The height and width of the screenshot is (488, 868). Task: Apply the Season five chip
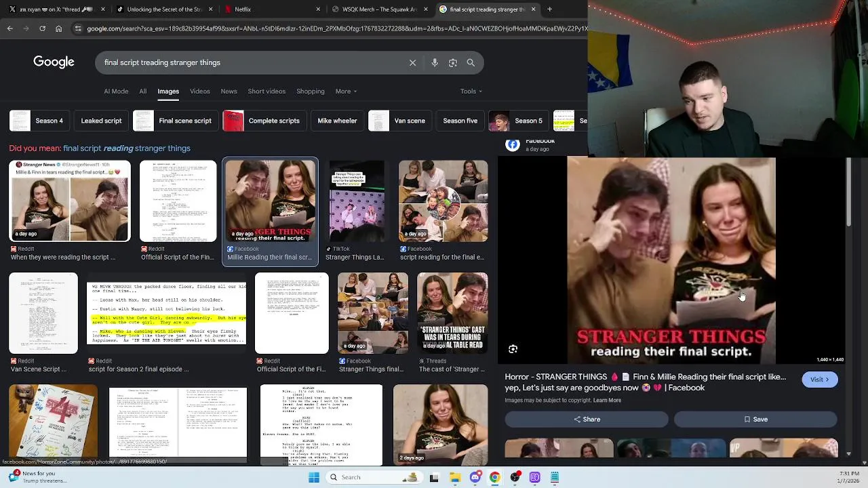point(460,121)
